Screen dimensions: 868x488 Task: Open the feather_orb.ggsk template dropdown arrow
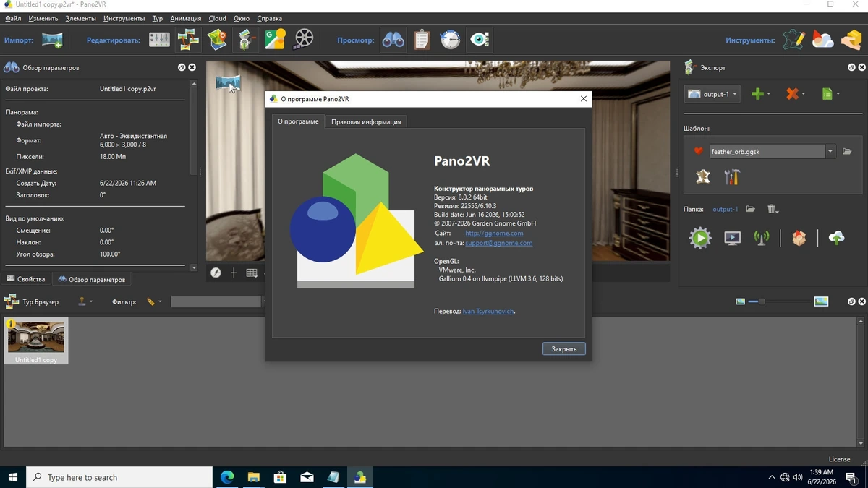(x=830, y=151)
